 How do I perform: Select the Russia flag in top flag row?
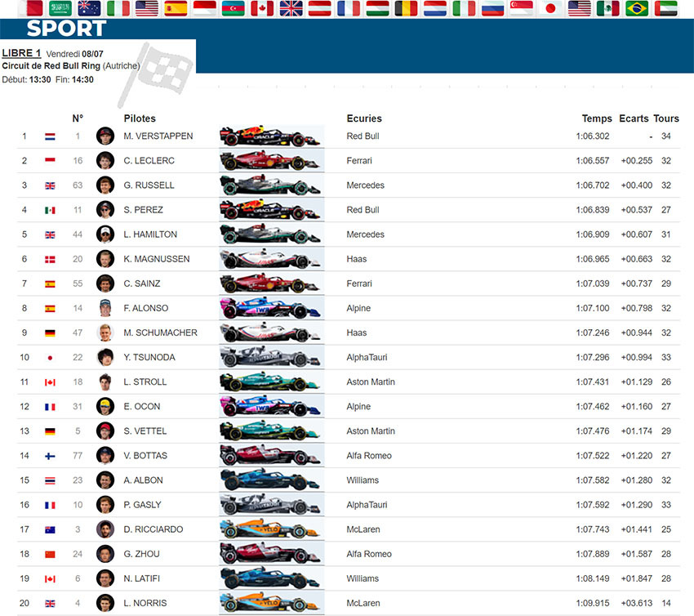pos(492,8)
